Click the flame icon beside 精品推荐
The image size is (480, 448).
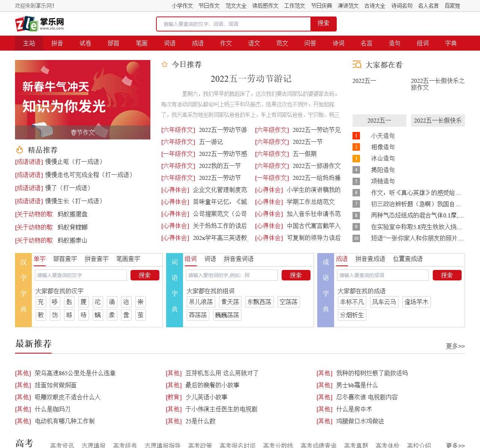[x=19, y=150]
